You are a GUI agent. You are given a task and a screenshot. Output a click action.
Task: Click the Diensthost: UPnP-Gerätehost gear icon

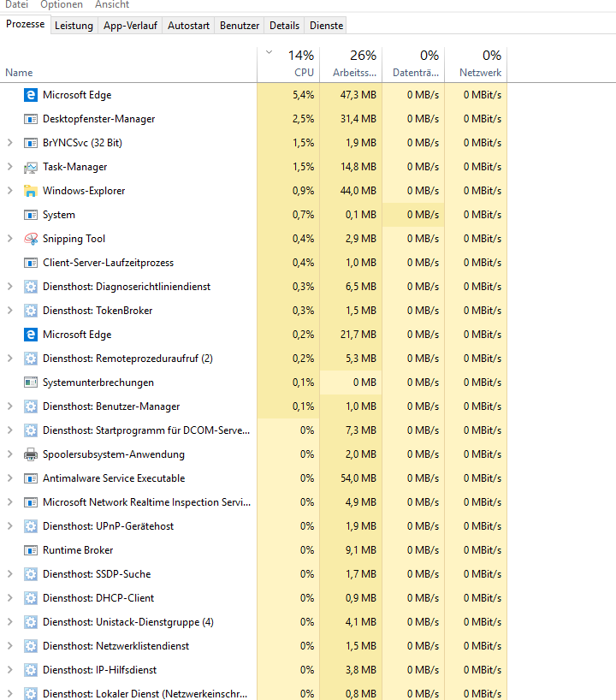30,527
